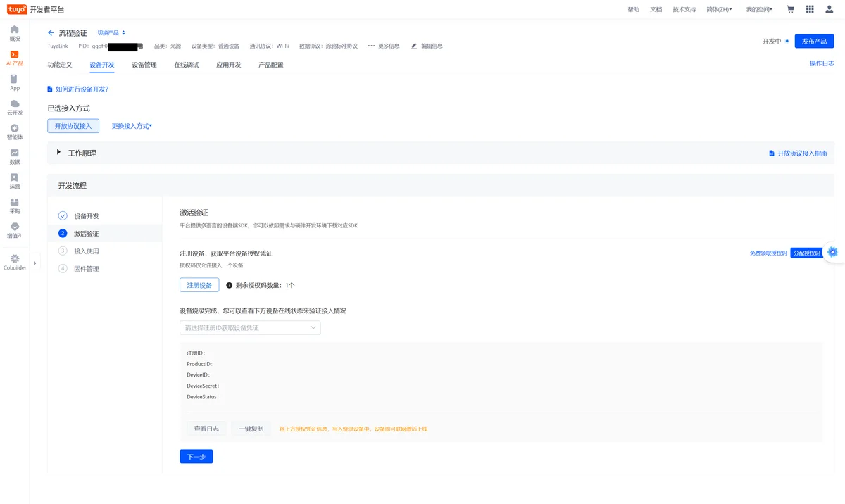845x504 pixels.
Task: Open the 概况 overview home icon
Action: point(15,33)
